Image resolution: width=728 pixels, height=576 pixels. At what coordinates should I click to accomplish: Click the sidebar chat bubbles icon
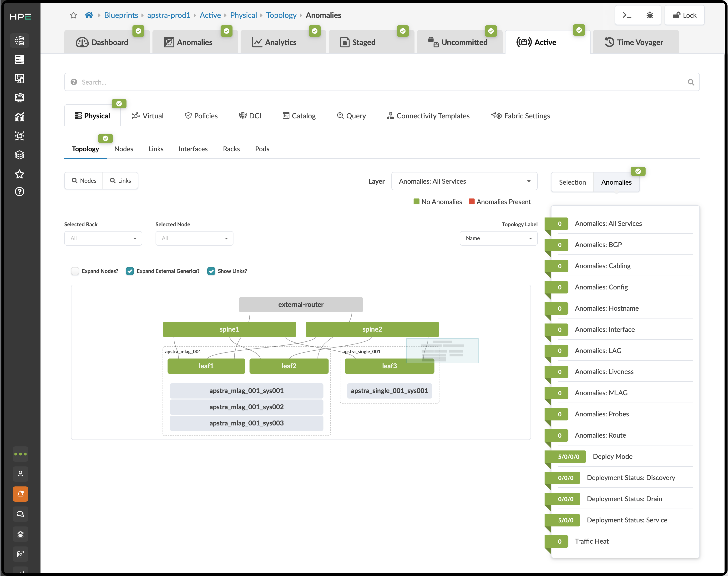[20, 514]
